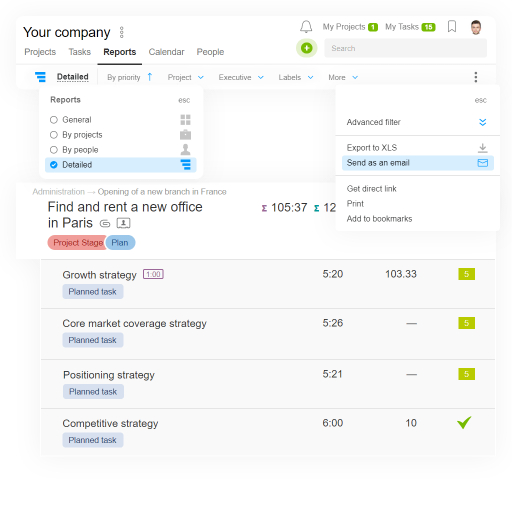
Task: Choose Send as an email
Action: coord(418,163)
